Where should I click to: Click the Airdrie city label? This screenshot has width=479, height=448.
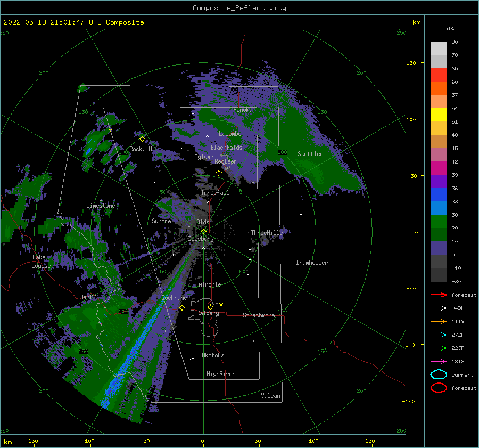point(210,284)
